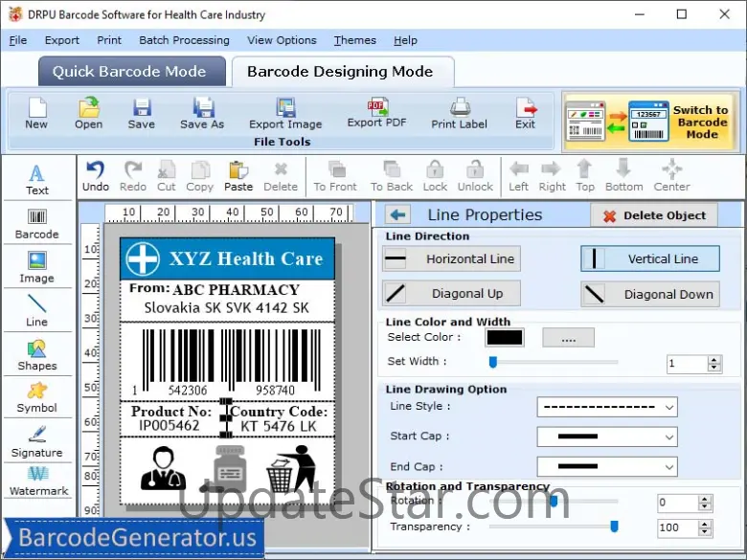
Task: Select the Text tool in sidebar
Action: [37, 180]
